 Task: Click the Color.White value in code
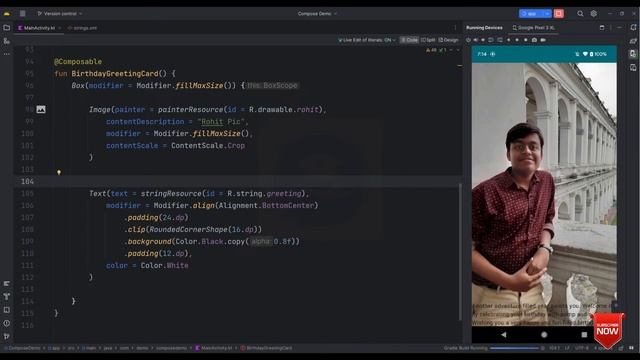click(x=164, y=265)
